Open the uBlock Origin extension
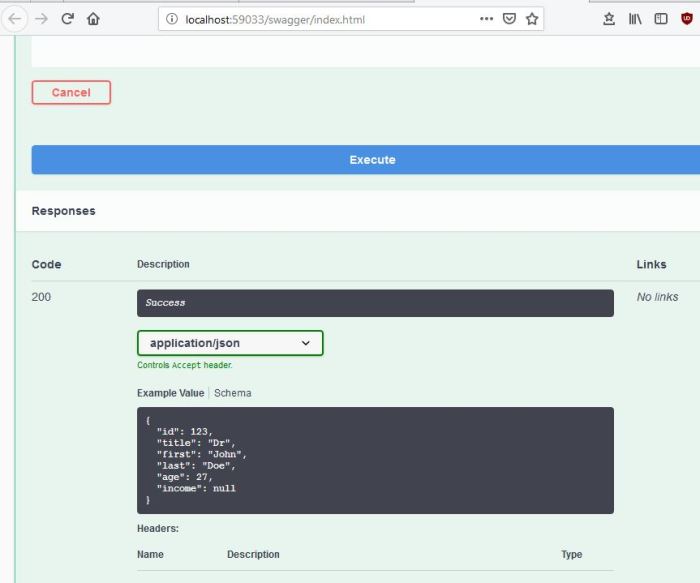 pyautogui.click(x=688, y=19)
